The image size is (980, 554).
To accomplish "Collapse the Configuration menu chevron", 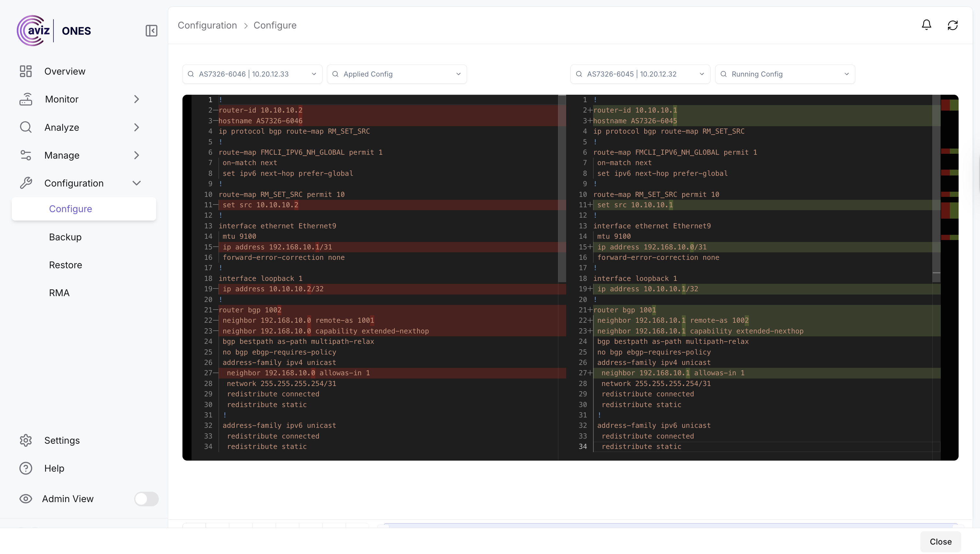I will pyautogui.click(x=136, y=183).
